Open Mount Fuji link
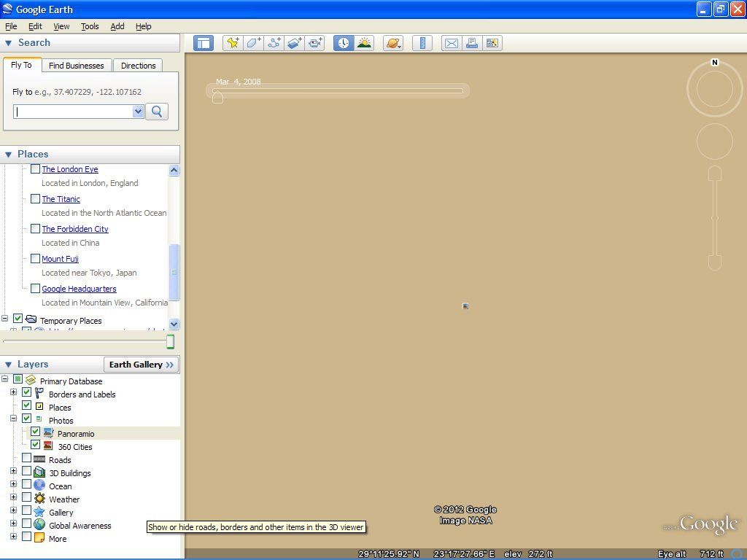 (60, 259)
